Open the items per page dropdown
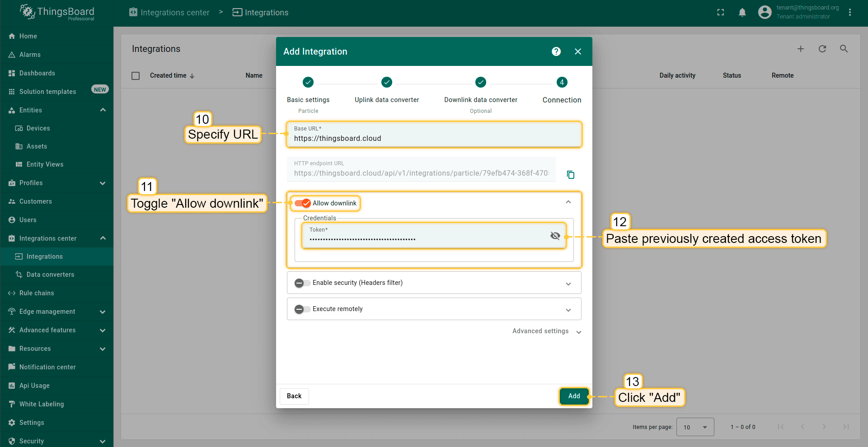 coord(694,427)
